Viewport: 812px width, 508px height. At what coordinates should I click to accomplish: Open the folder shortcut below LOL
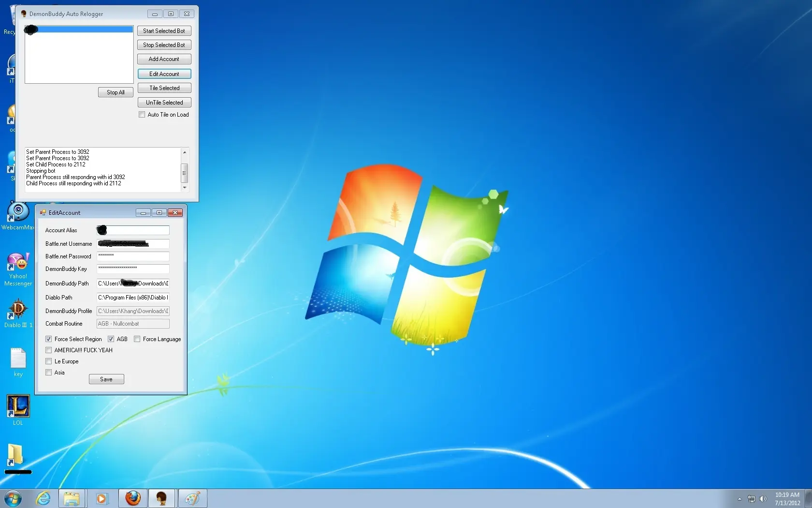(x=16, y=458)
